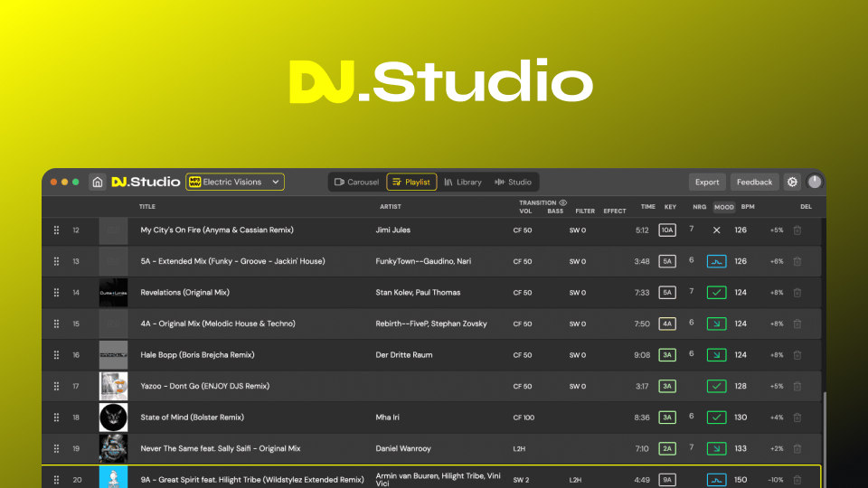Delete track 18 State of Mind
The width and height of the screenshot is (868, 488).
coord(797,418)
